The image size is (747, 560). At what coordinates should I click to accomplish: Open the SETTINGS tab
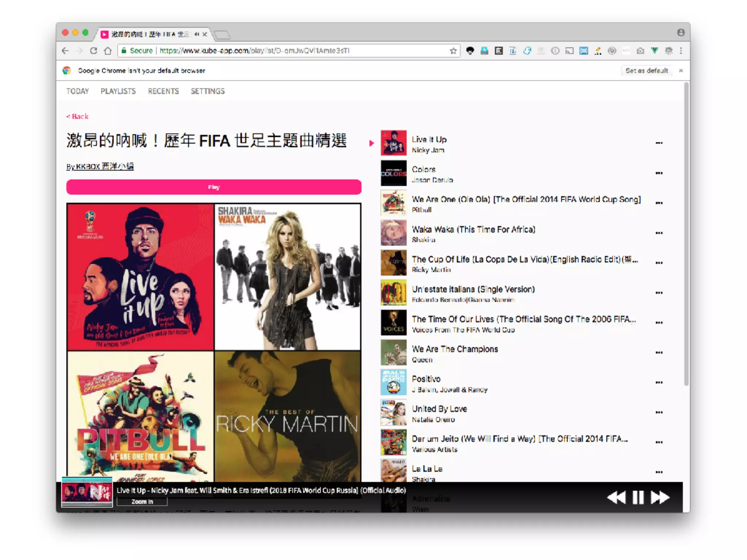(x=208, y=91)
